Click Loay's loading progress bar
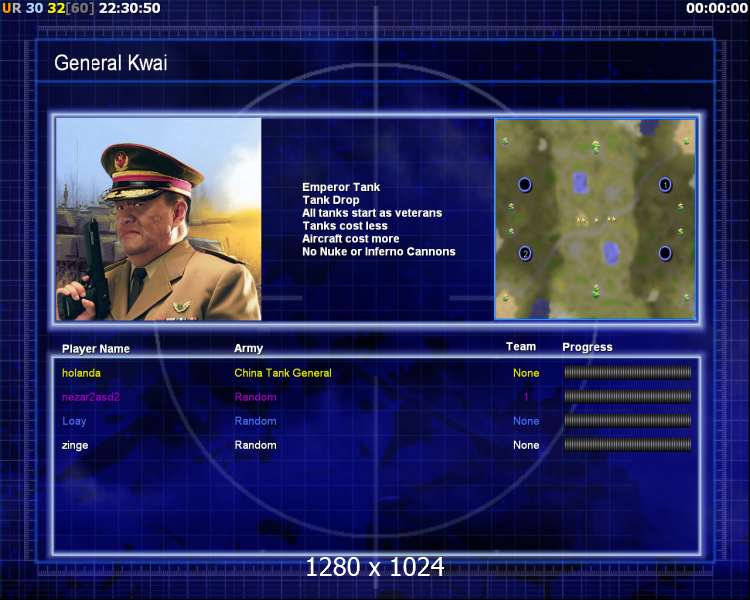Screen dimensions: 750x600 pos(628,421)
